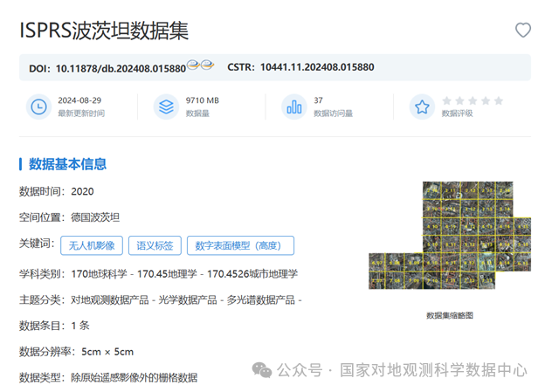Click the bar chart icon for data visits
Image resolution: width=545 pixels, height=392 pixels.
(x=294, y=107)
